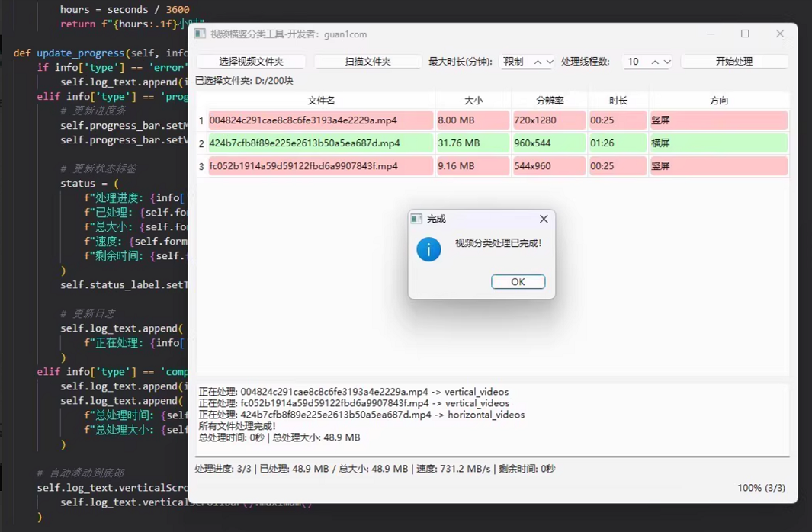Screen dimensions: 812x532
Task: Increase 最大时长 value with up arrow
Action: [x=538, y=62]
